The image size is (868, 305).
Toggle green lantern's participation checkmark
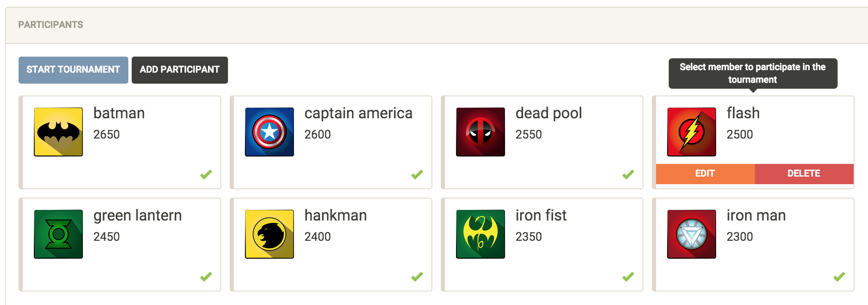coord(206,277)
